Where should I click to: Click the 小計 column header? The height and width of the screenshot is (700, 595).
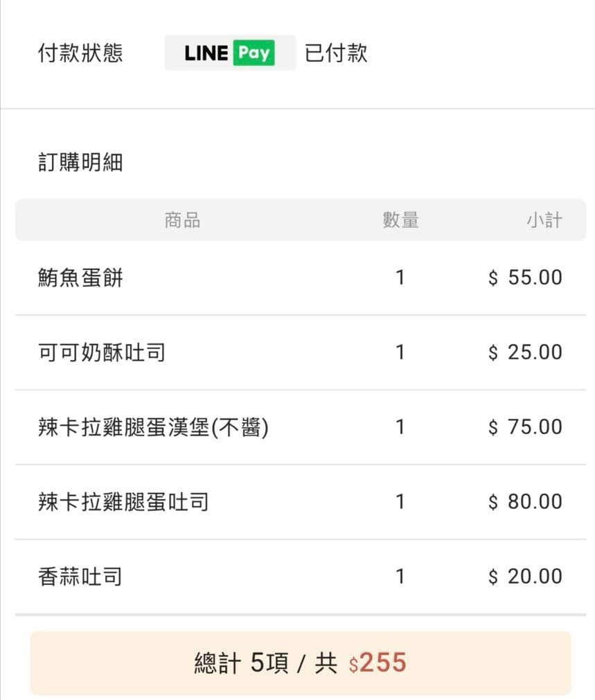click(x=544, y=220)
